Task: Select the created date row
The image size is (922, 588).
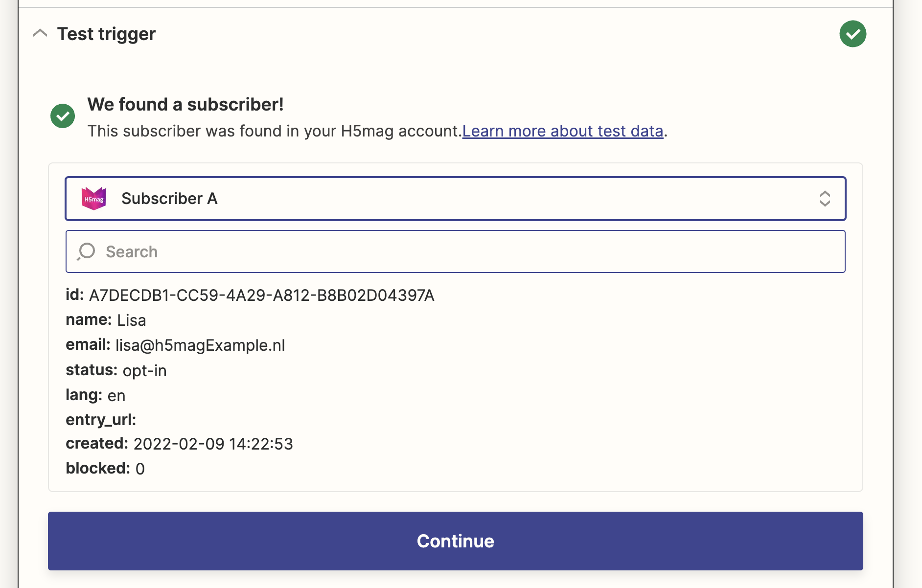Action: [179, 444]
